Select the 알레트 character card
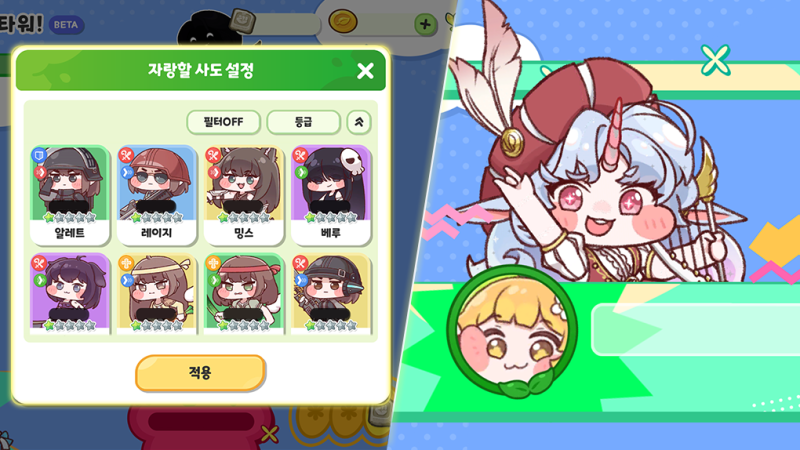 coord(70,194)
